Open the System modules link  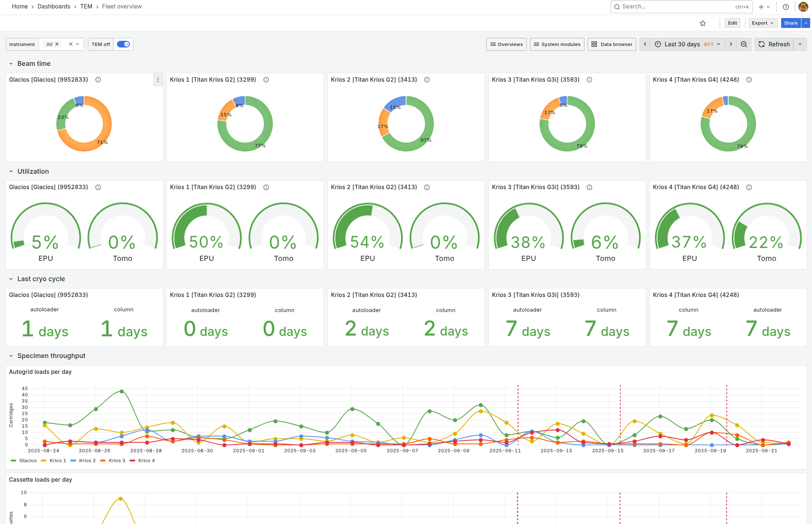point(557,44)
